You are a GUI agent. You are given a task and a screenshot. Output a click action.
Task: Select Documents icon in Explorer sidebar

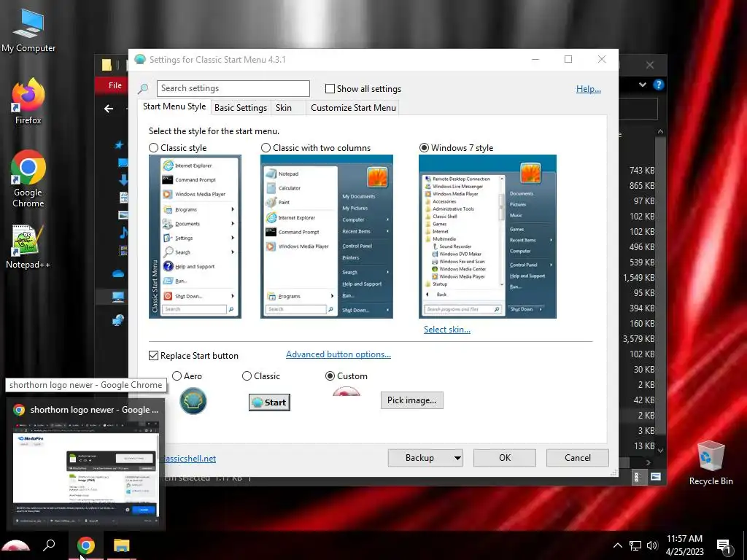123,197
